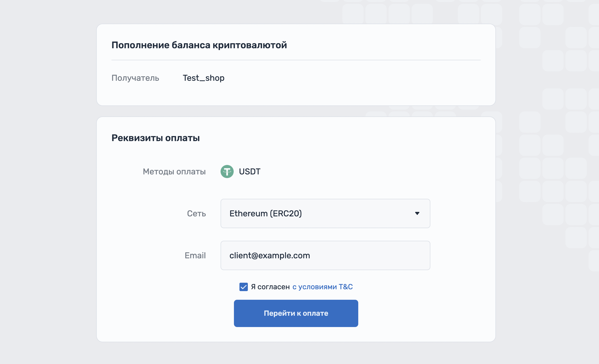Screen dimensions: 599x364
Task: Click the "Я согласен" checkbox label text
Action: pyautogui.click(x=270, y=287)
